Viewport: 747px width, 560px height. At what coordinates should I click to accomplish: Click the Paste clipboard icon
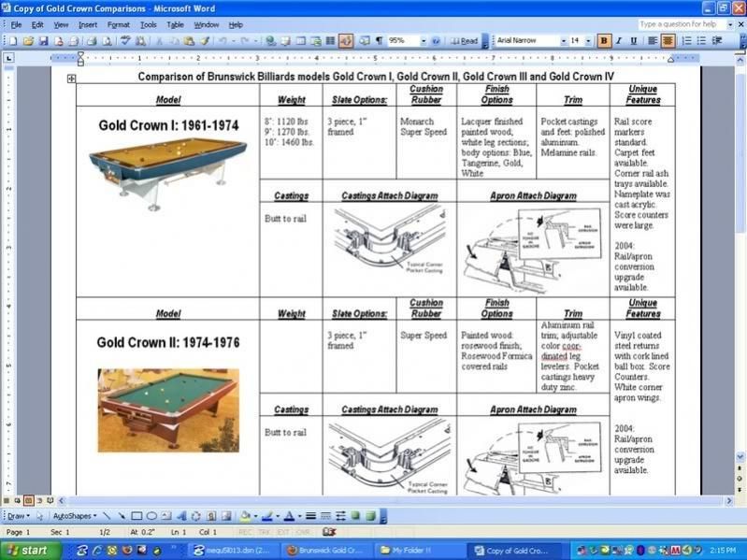(x=189, y=41)
